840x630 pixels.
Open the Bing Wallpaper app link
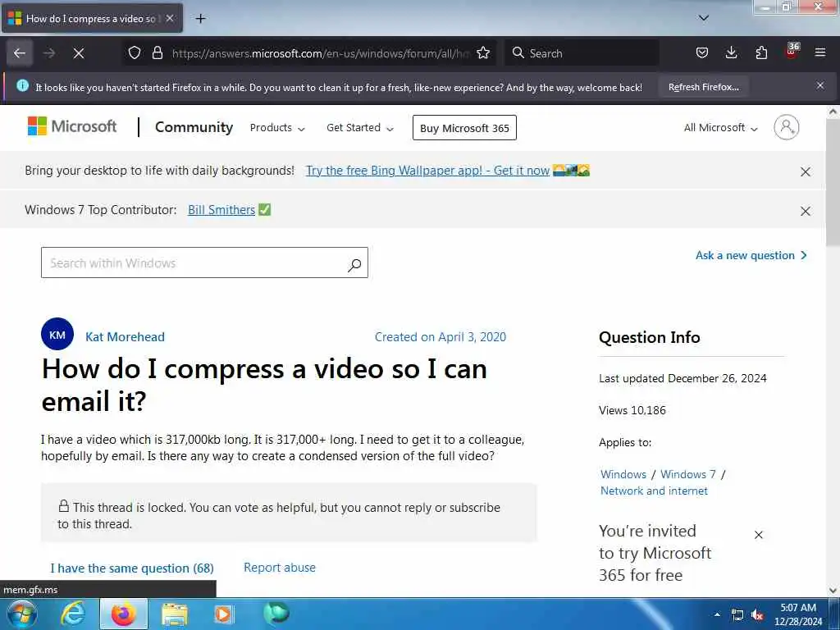(x=427, y=171)
